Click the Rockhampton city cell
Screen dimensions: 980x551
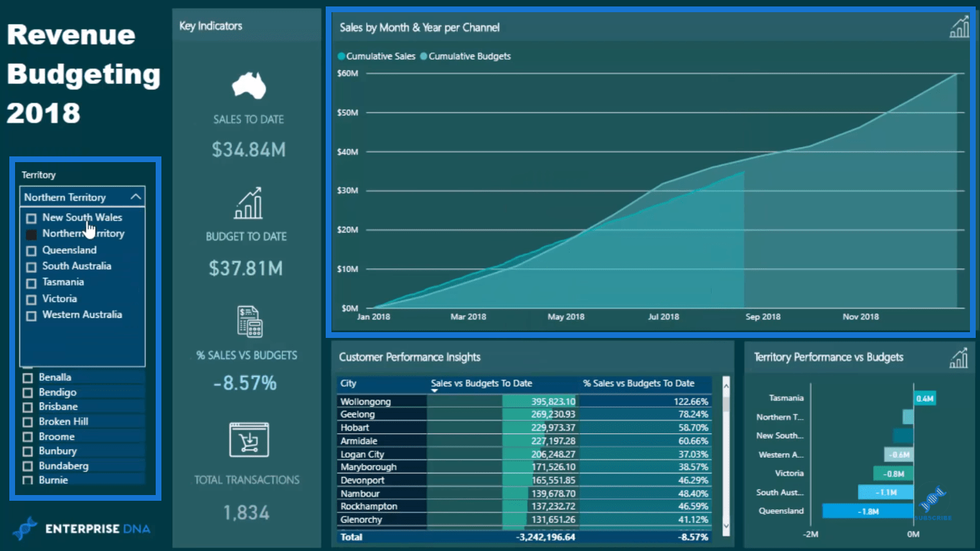[382, 507]
